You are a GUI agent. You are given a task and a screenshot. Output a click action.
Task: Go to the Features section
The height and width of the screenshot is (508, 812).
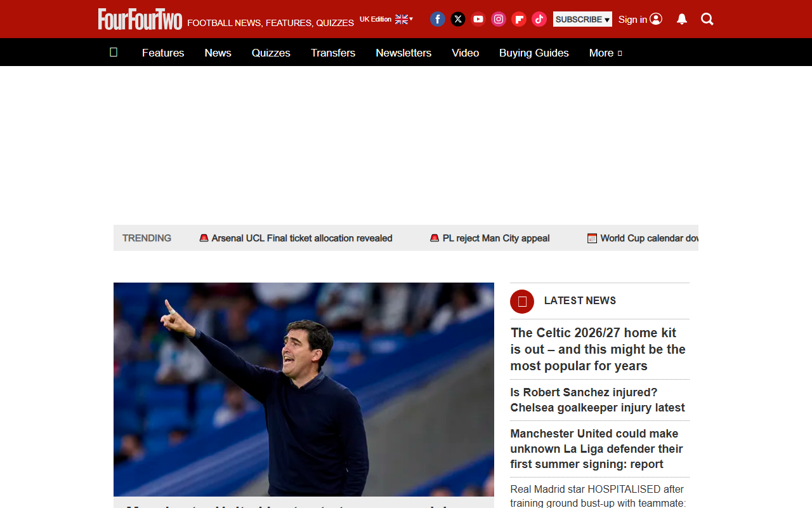click(163, 53)
